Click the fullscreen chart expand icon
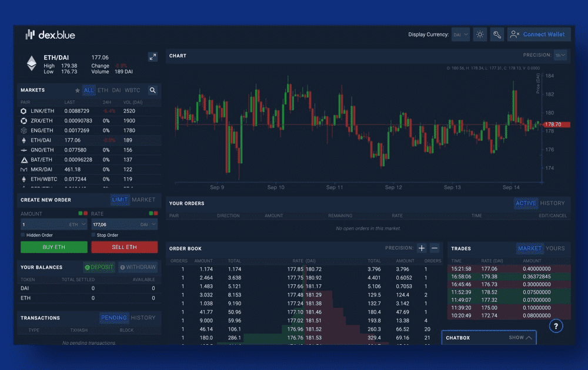 tap(153, 57)
